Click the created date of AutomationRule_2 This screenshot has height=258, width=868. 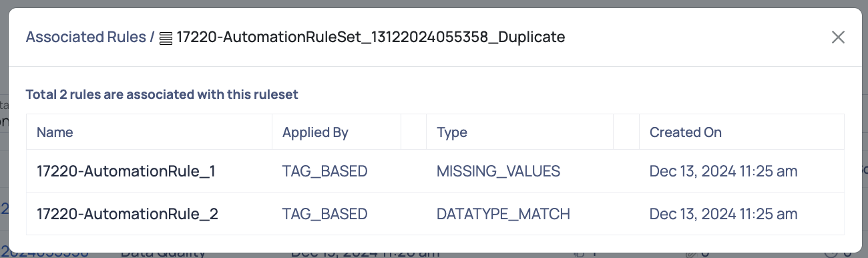pos(724,214)
